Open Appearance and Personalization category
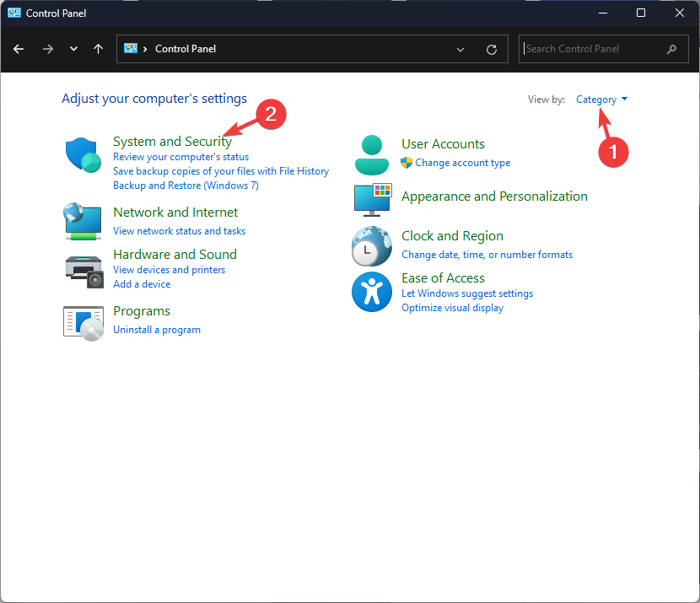The width and height of the screenshot is (700, 603). [x=494, y=197]
